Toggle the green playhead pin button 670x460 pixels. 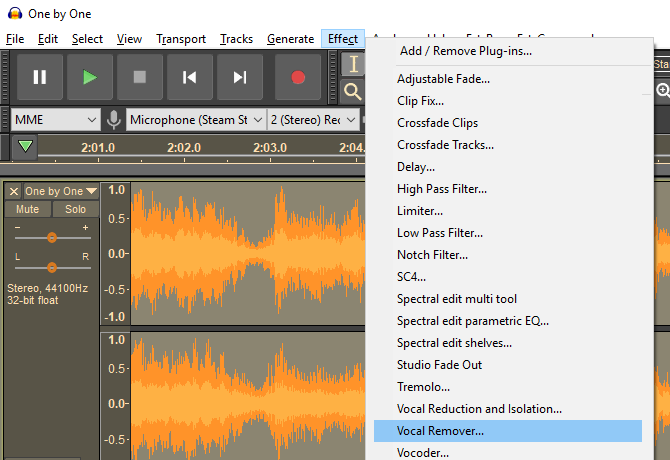tap(25, 147)
